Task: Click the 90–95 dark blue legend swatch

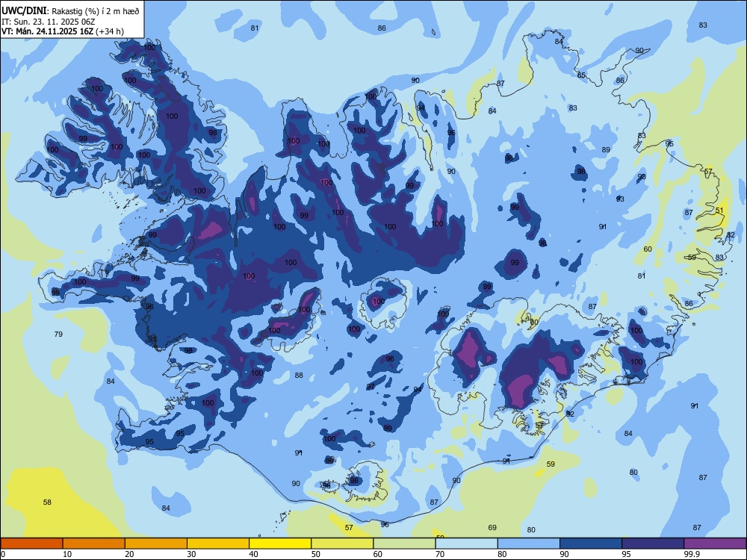Action: pyautogui.click(x=591, y=544)
